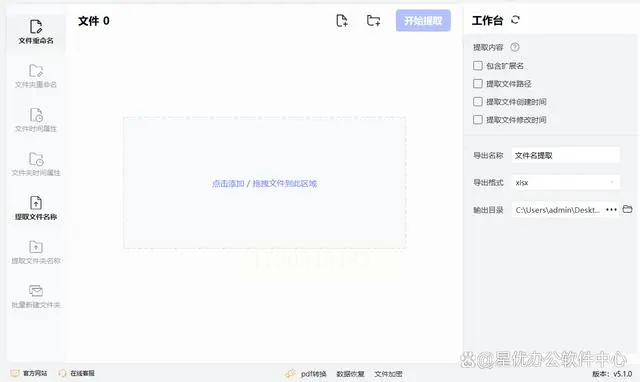Viewport: 640px width, 382px height.
Task: Check the 提取文件修改时间 option
Action: point(478,120)
